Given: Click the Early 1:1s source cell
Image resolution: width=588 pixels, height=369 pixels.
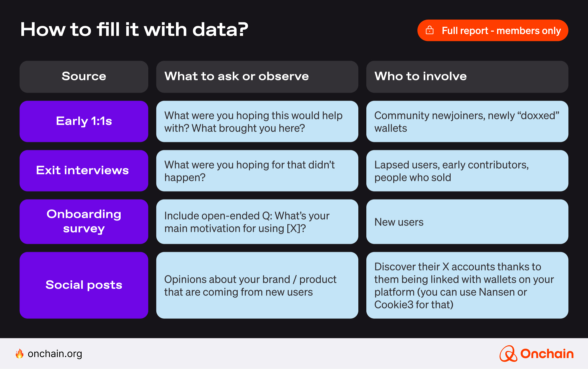Looking at the screenshot, I should (84, 121).
